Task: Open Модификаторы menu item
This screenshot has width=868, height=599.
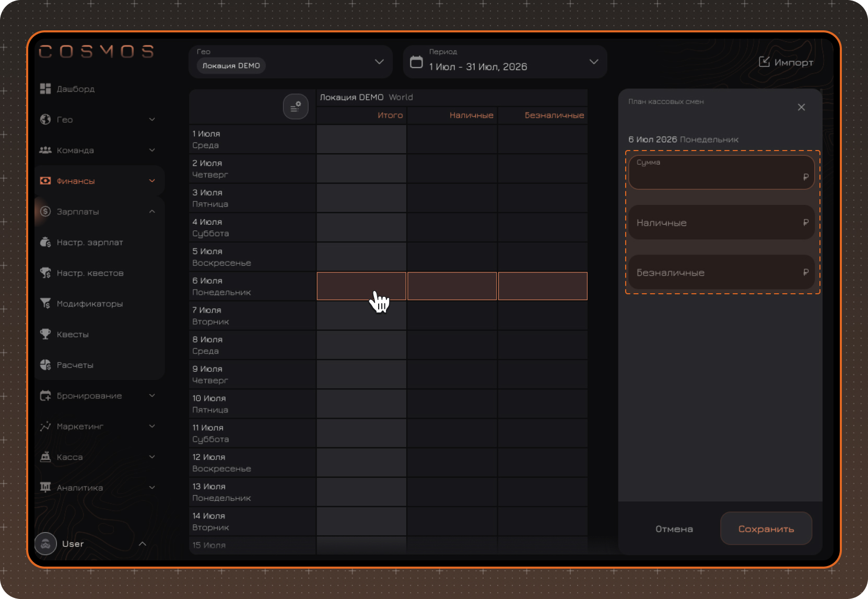Action: [x=99, y=304]
